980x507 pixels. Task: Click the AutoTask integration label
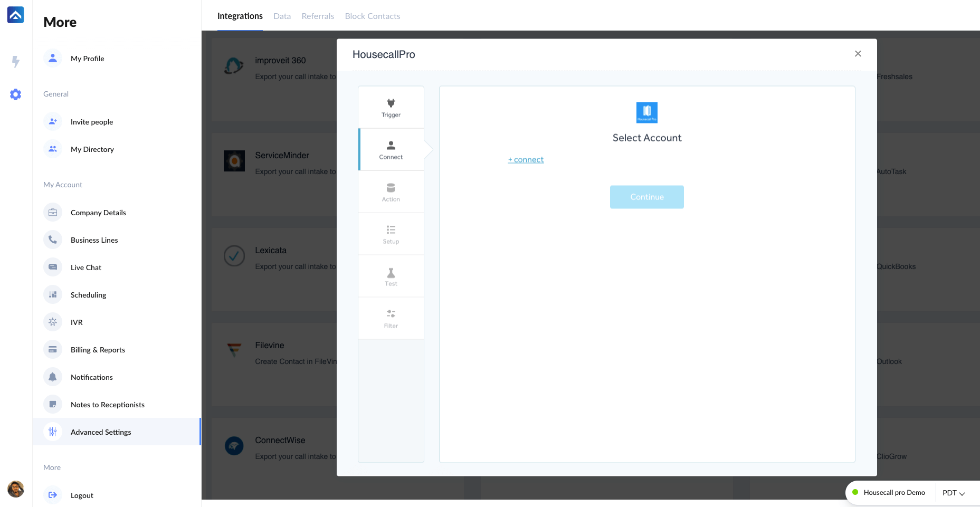coord(891,171)
